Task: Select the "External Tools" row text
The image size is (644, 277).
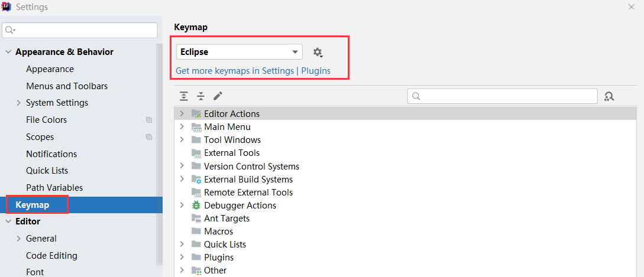Action: pos(232,153)
